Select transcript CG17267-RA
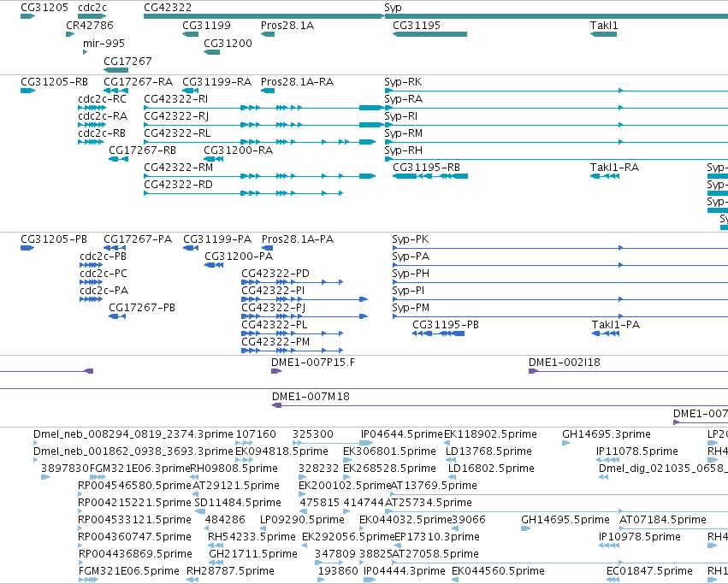This screenshot has height=584, width=728. click(x=138, y=82)
